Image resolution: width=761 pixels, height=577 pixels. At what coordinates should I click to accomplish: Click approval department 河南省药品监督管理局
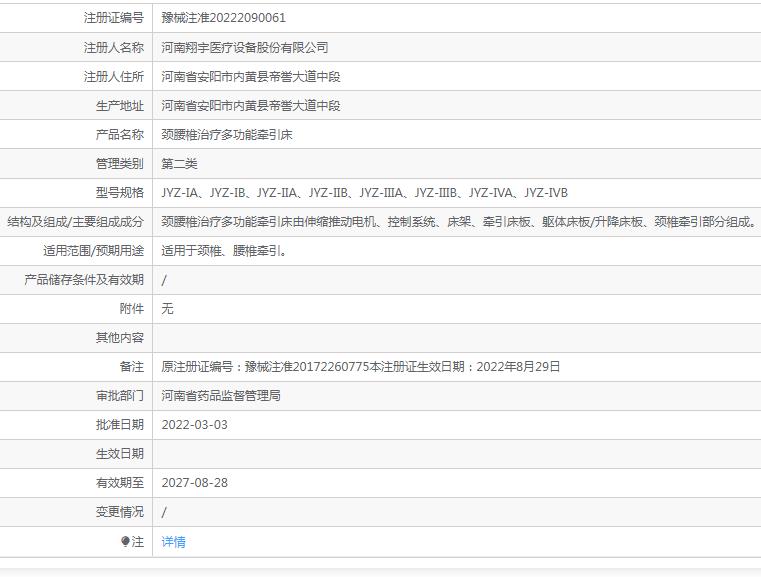click(x=221, y=396)
